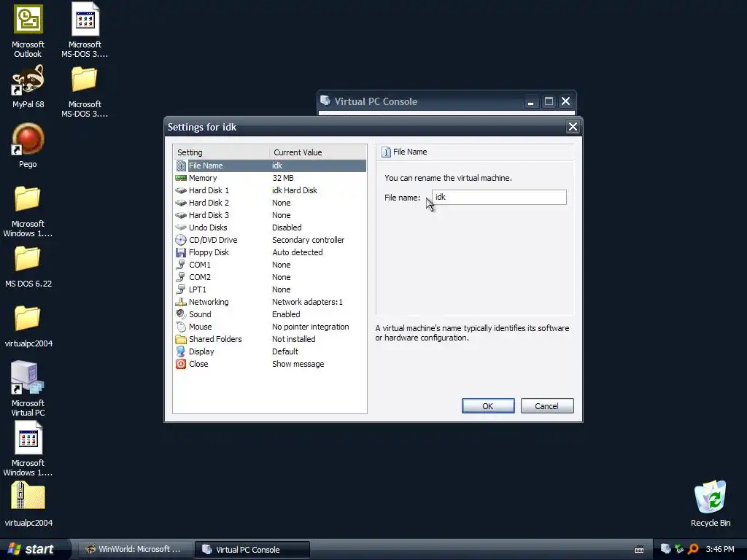Screen dimensions: 747x560
Task: Click the Undo Disks icon
Action: (x=181, y=227)
